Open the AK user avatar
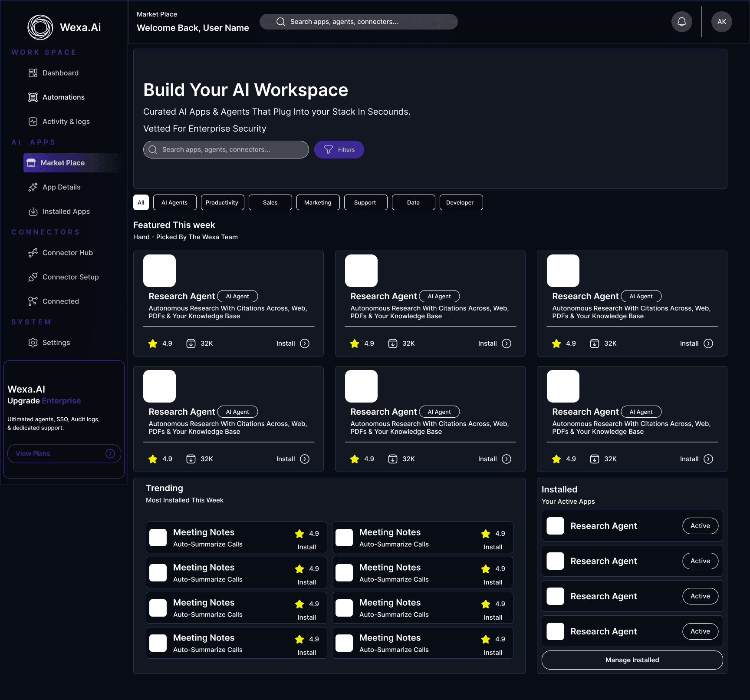 tap(722, 22)
